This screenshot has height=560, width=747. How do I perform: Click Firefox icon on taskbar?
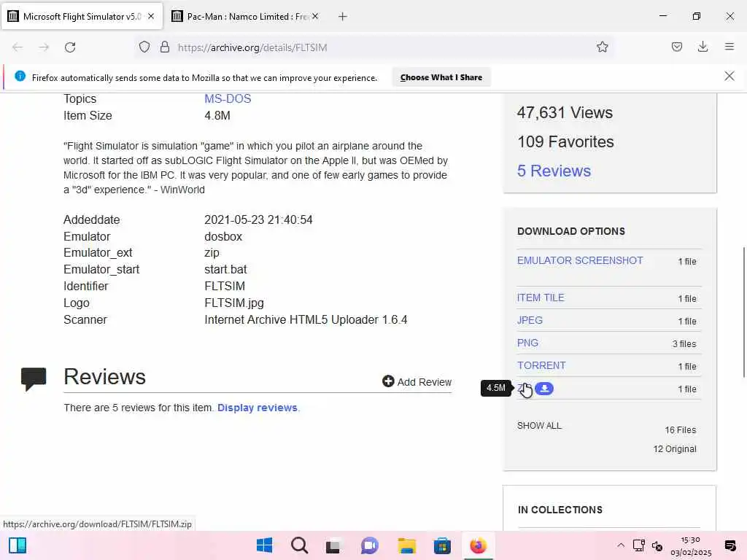[x=478, y=545]
